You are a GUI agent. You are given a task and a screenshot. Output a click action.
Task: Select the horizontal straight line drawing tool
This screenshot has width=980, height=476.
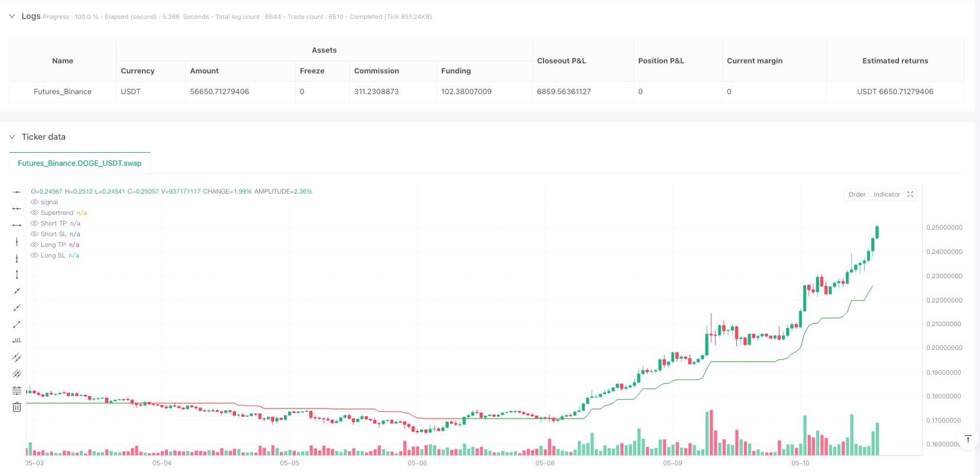pyautogui.click(x=17, y=192)
